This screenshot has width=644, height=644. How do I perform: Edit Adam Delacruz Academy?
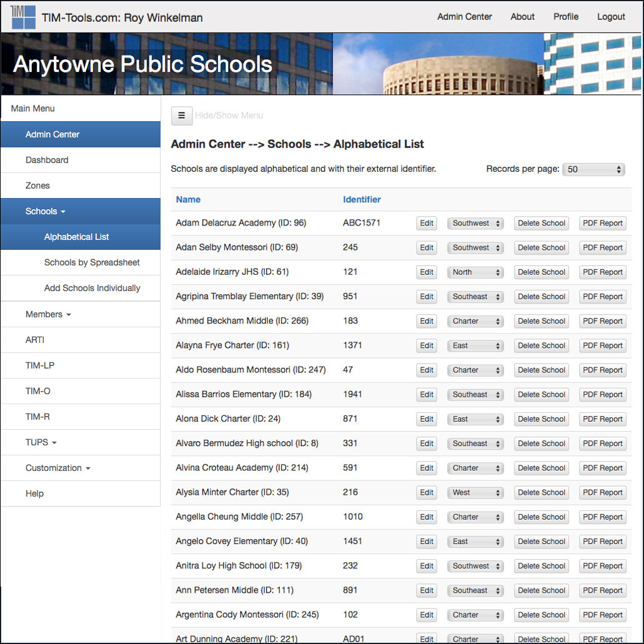(x=427, y=224)
